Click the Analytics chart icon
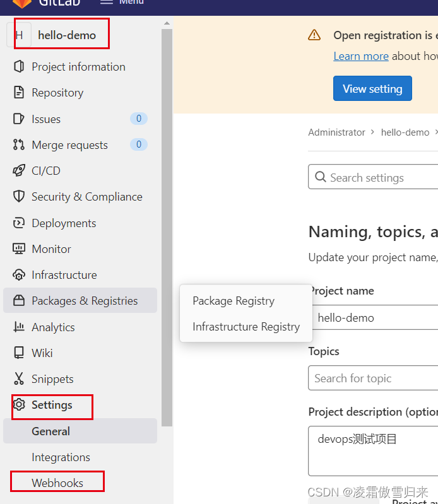This screenshot has height=504, width=438. pyautogui.click(x=19, y=327)
